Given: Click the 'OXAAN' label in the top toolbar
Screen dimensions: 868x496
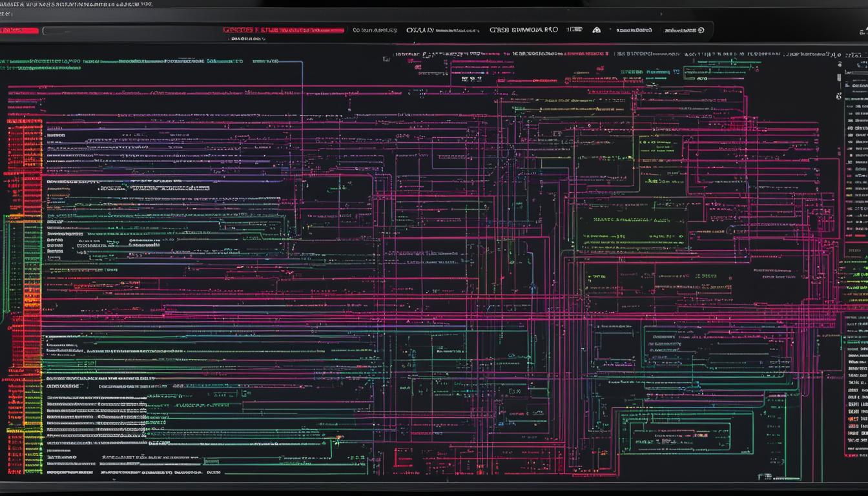Looking at the screenshot, I should coord(420,30).
